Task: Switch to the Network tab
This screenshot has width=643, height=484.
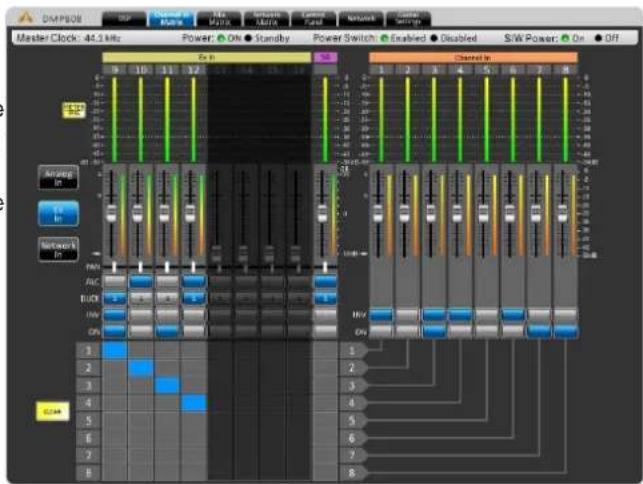Action: (361, 18)
